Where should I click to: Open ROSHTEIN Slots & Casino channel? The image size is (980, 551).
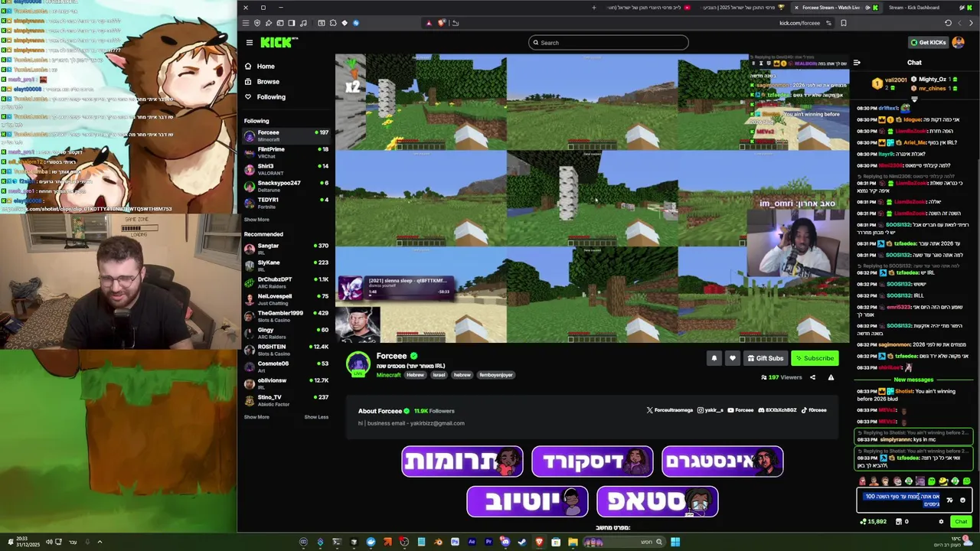pyautogui.click(x=286, y=350)
